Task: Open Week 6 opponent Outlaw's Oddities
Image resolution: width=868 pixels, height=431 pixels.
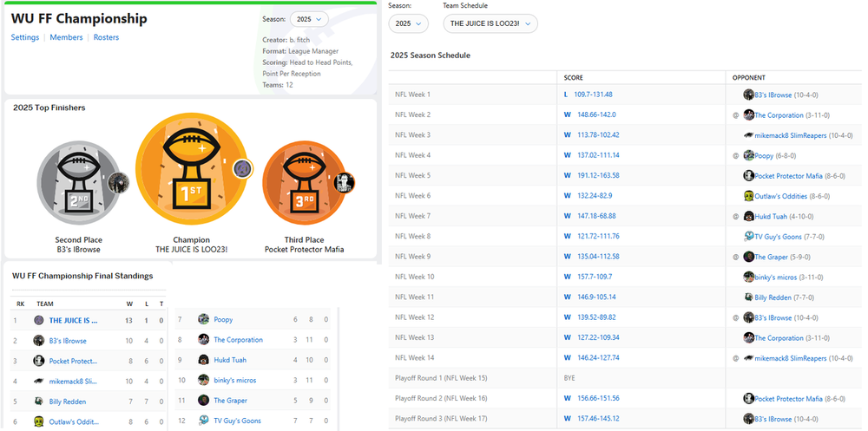Action: pos(780,196)
